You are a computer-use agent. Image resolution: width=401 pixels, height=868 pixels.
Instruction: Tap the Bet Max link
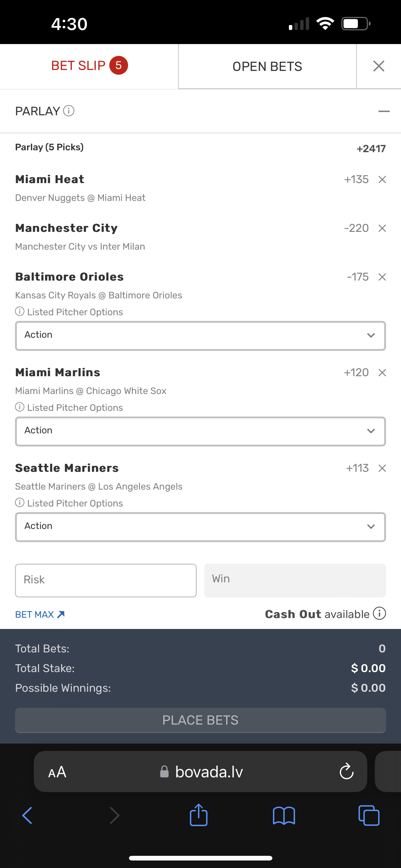click(40, 615)
